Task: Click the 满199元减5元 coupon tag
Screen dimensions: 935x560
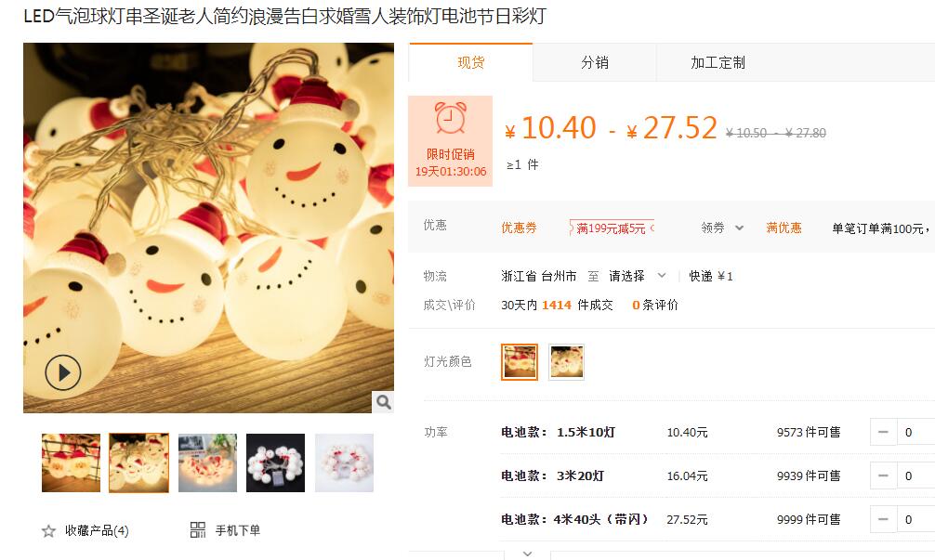Action: [x=612, y=228]
